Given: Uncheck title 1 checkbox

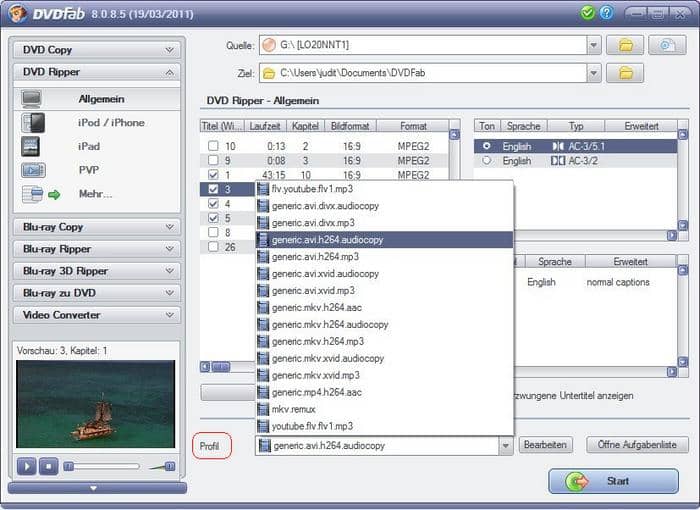Looking at the screenshot, I should [213, 174].
